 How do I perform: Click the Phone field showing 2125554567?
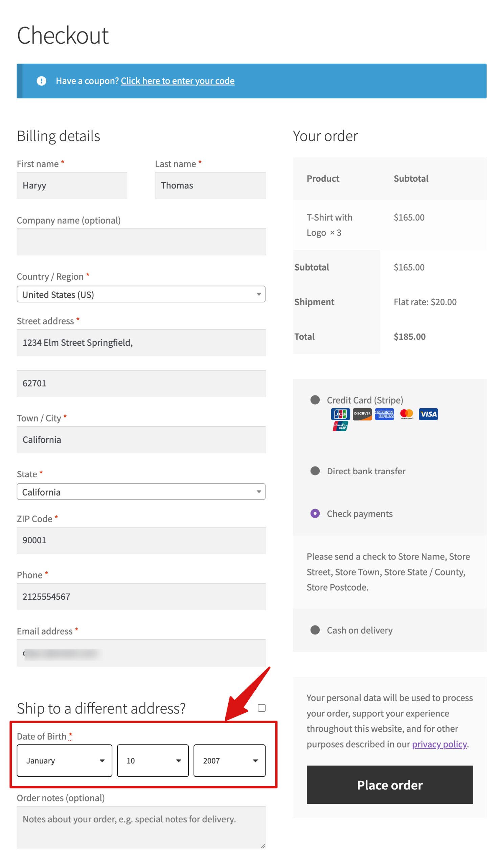pos(141,597)
